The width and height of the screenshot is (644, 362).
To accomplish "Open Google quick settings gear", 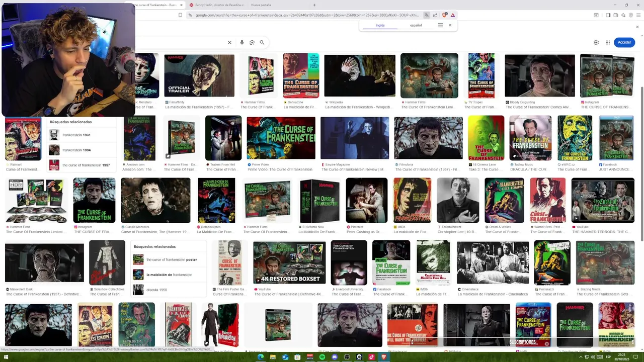I will point(596,43).
